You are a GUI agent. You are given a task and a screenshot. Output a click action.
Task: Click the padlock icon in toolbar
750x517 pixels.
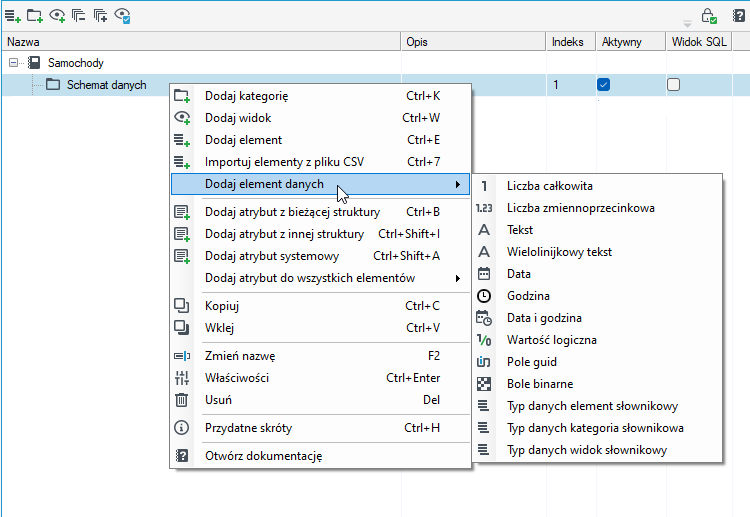(x=709, y=16)
